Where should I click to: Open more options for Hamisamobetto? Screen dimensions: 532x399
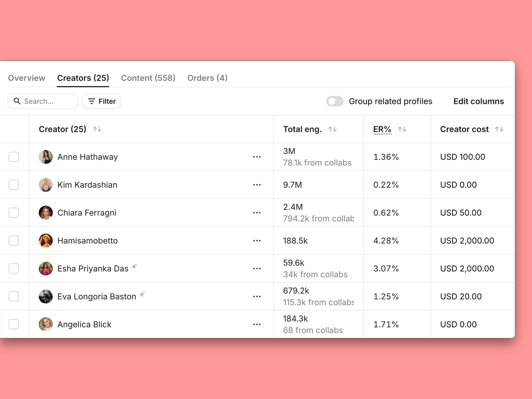pos(257,241)
